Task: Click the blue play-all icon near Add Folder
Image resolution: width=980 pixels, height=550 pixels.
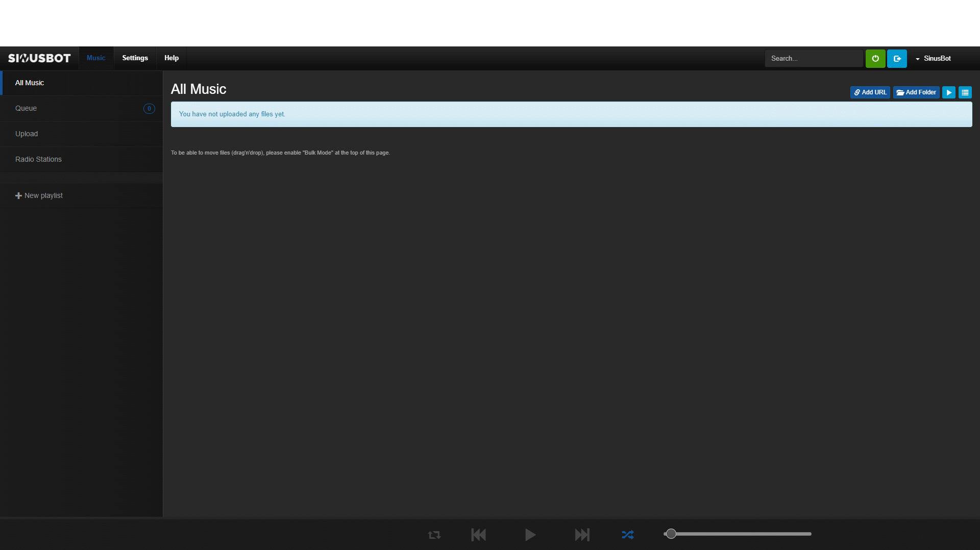Action: (948, 92)
